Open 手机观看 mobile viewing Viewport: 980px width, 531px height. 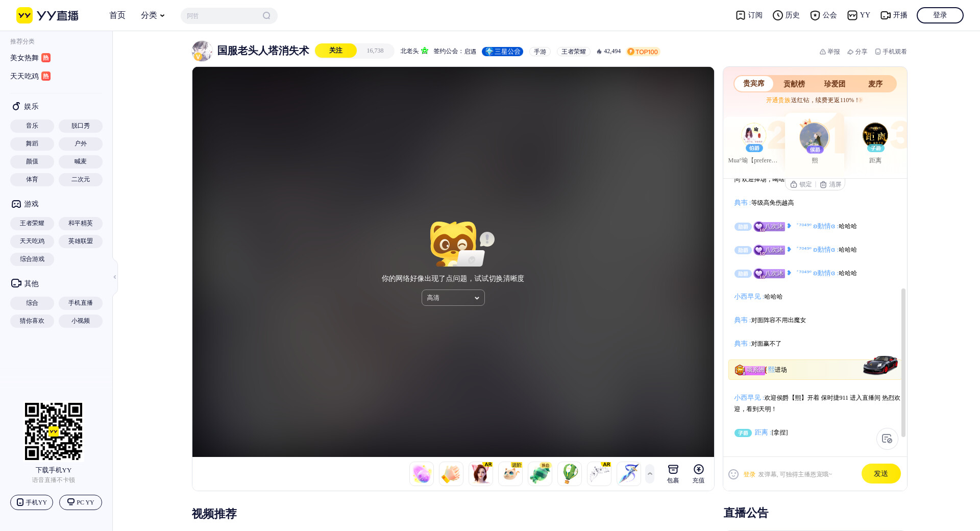tap(891, 52)
